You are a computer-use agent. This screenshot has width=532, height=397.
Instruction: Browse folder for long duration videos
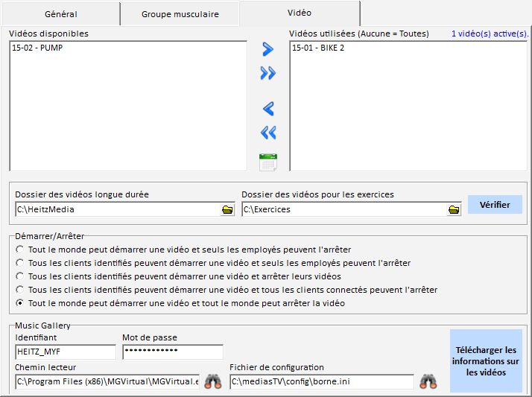[227, 210]
